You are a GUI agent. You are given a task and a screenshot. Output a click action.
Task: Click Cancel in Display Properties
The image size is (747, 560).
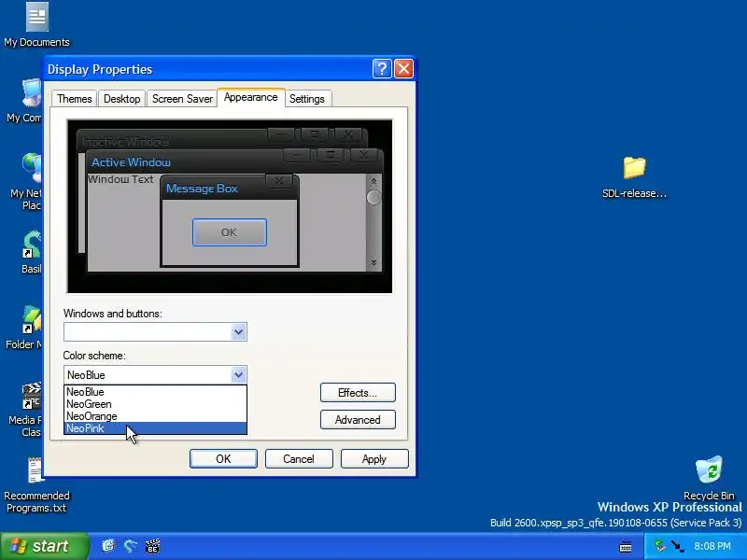pyautogui.click(x=299, y=459)
